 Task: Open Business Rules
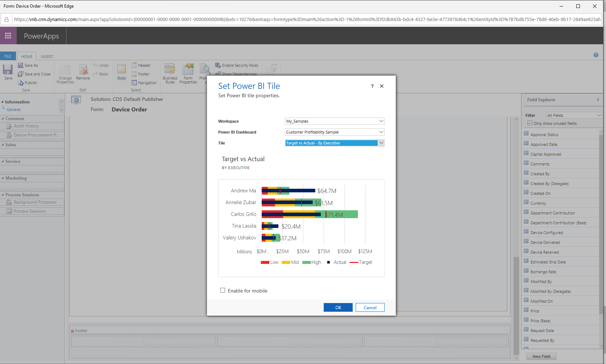tap(170, 74)
